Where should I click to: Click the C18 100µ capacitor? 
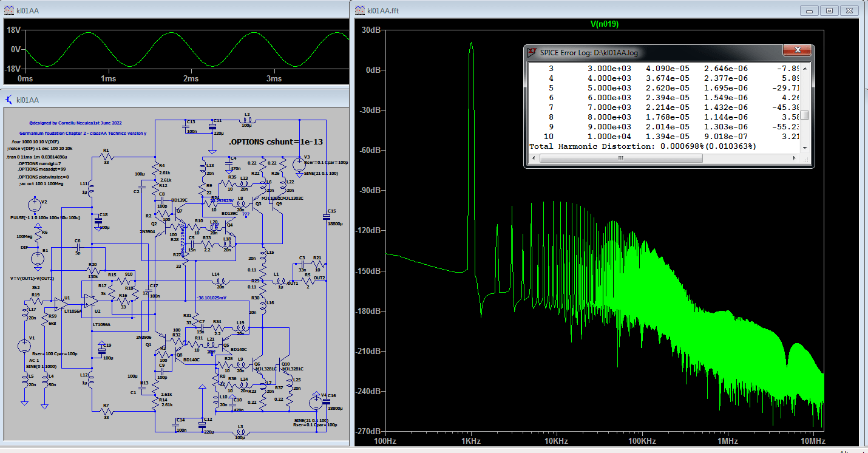tap(98, 221)
